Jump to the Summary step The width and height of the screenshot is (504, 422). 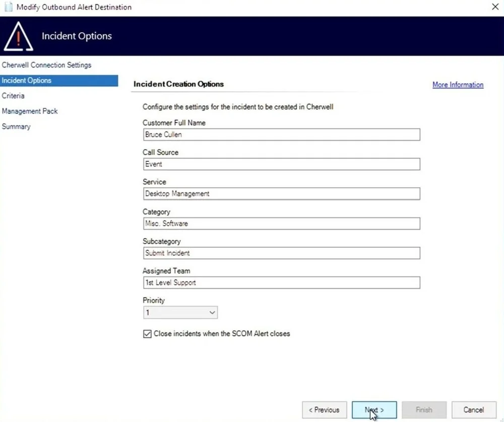(x=16, y=126)
